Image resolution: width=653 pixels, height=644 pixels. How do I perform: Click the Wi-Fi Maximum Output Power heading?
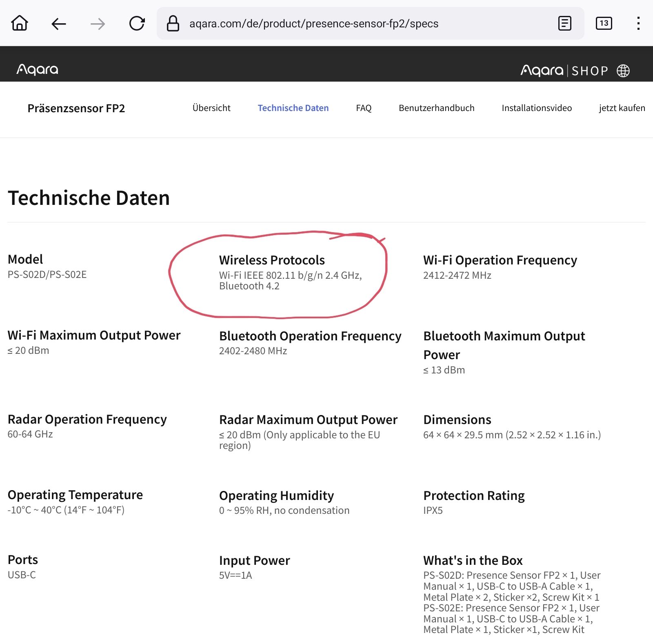[94, 335]
